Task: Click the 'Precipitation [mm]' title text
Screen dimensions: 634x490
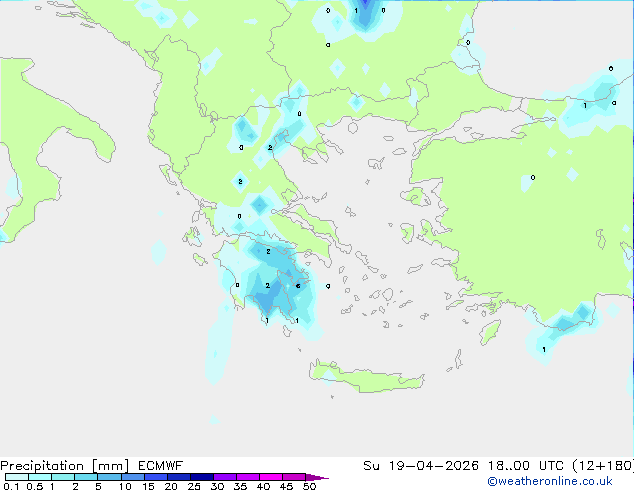Action: (65, 466)
